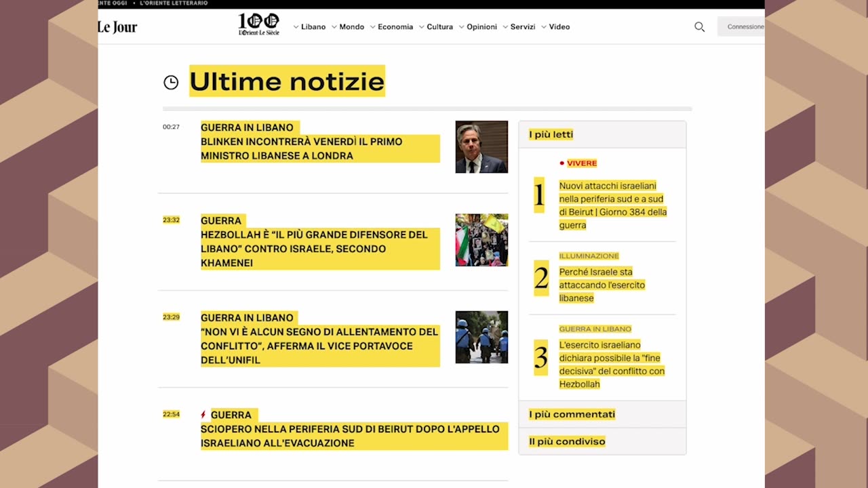Expand the Libano menu chevron

point(296,27)
